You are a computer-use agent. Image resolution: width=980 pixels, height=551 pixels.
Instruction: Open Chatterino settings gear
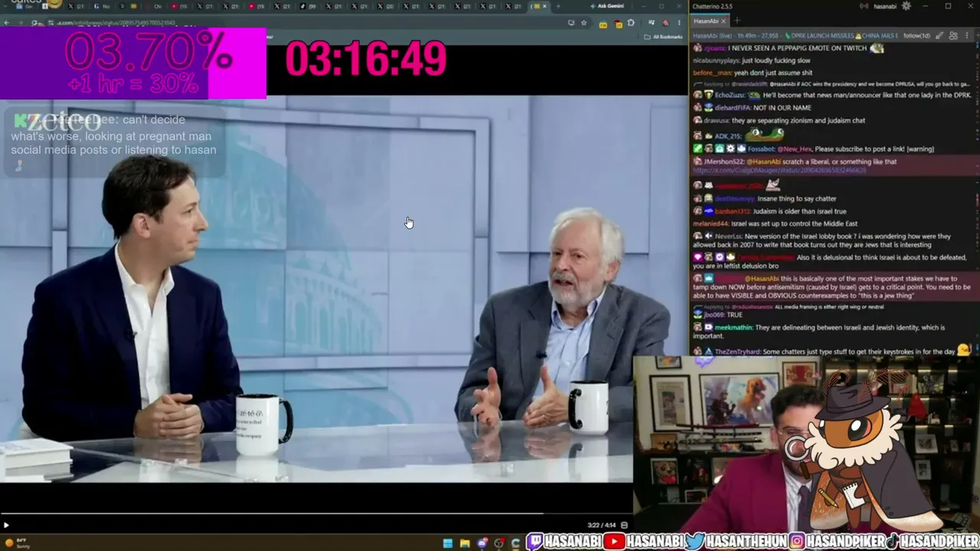906,6
